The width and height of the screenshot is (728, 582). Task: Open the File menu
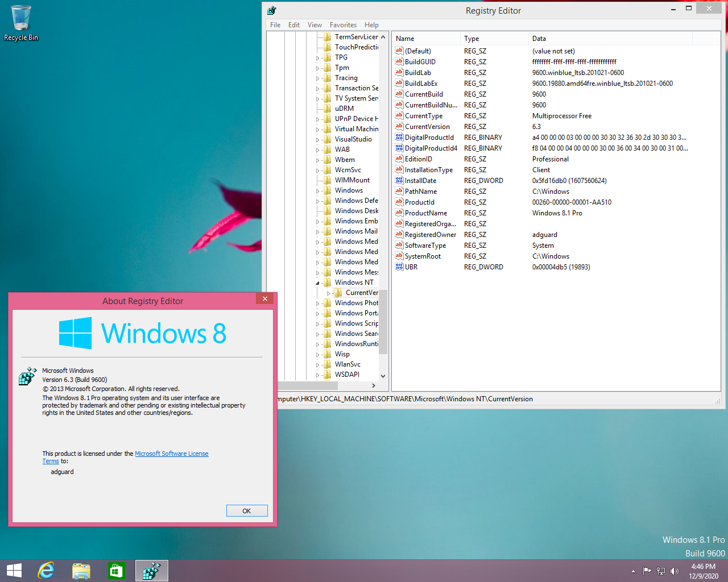click(x=275, y=25)
